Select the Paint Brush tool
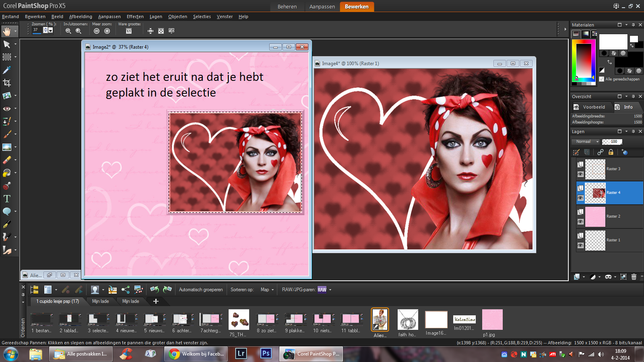This screenshot has width=644, height=362. tap(7, 134)
